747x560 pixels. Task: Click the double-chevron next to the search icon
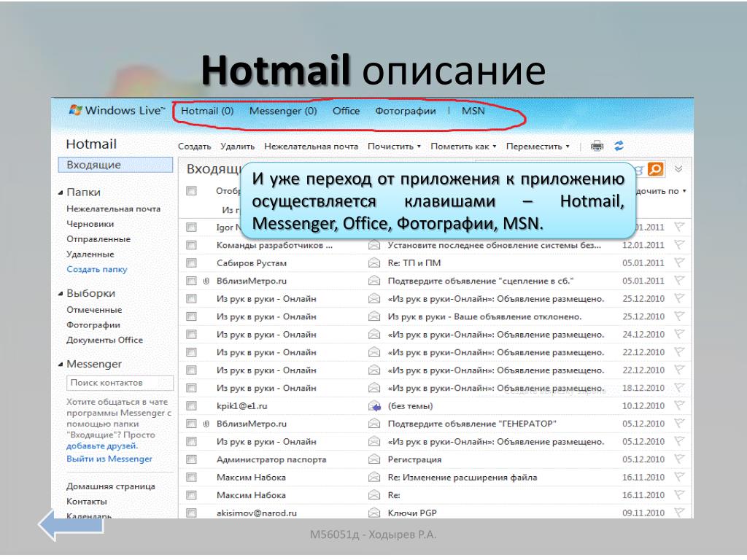pyautogui.click(x=678, y=169)
